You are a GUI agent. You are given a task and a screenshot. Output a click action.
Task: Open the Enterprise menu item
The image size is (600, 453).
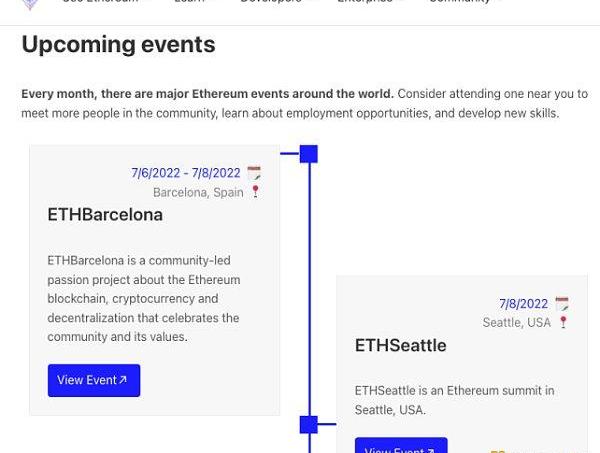[370, 2]
